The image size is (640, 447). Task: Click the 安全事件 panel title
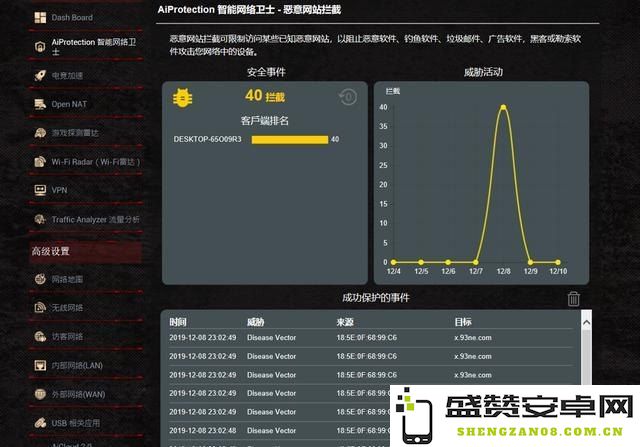click(x=266, y=72)
